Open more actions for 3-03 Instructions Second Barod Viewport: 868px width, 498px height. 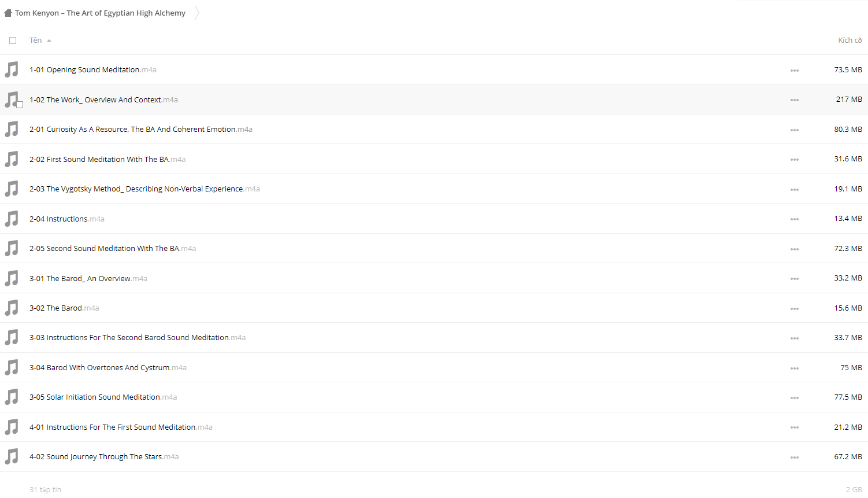[795, 338]
